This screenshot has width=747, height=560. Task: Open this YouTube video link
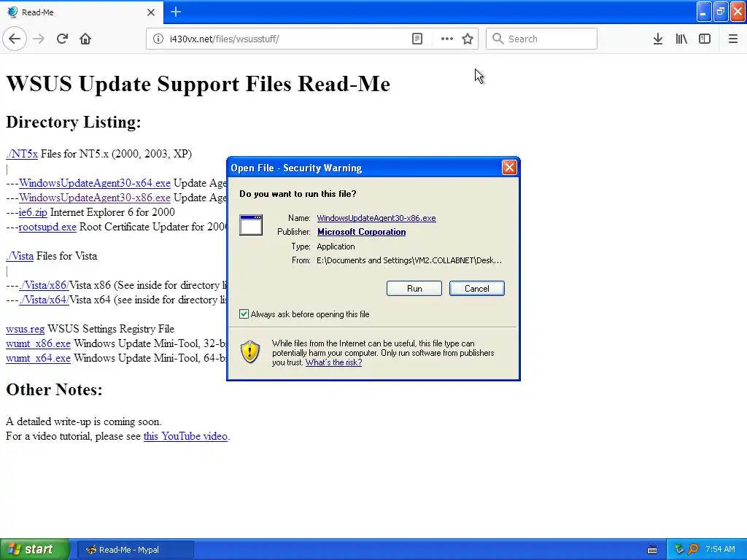click(185, 436)
